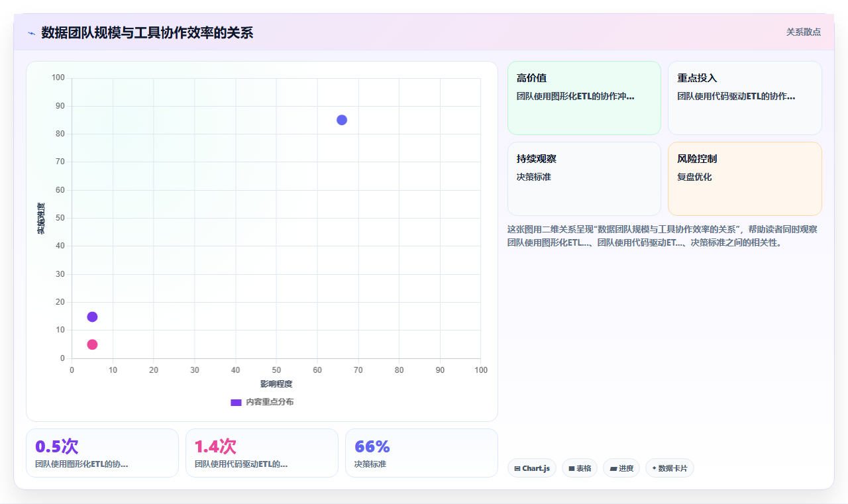The image size is (848, 504).
Task: Open the 风险控制 quadrant card
Action: [745, 179]
